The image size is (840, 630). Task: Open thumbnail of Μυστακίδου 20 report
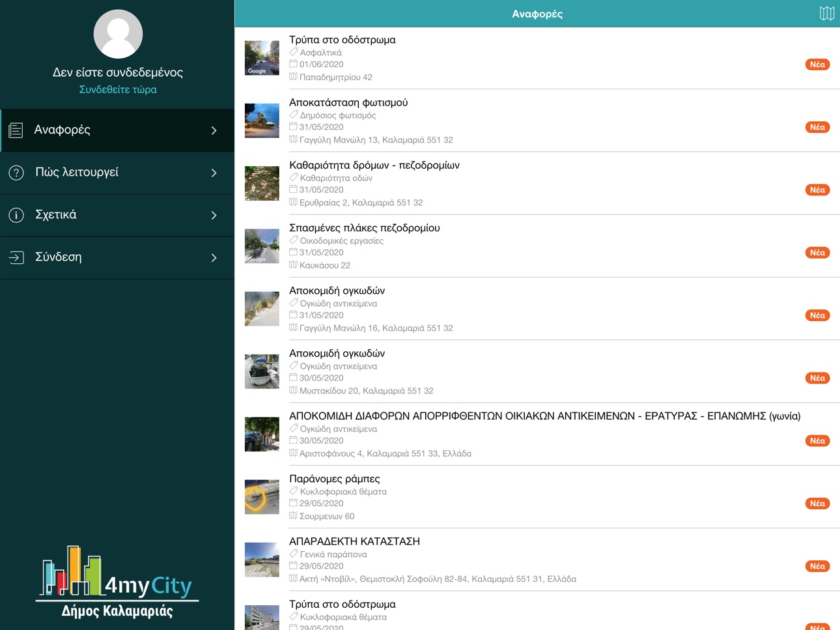pos(262,371)
